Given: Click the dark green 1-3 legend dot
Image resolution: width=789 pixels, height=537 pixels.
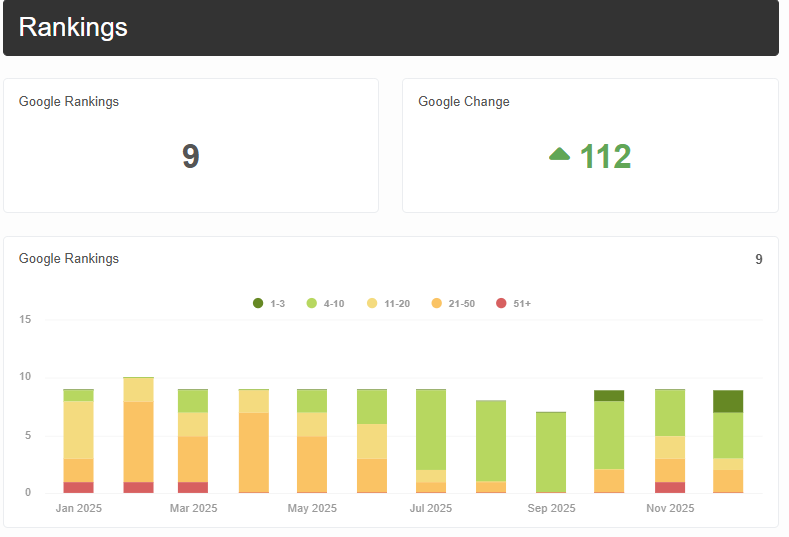Looking at the screenshot, I should coord(258,303).
